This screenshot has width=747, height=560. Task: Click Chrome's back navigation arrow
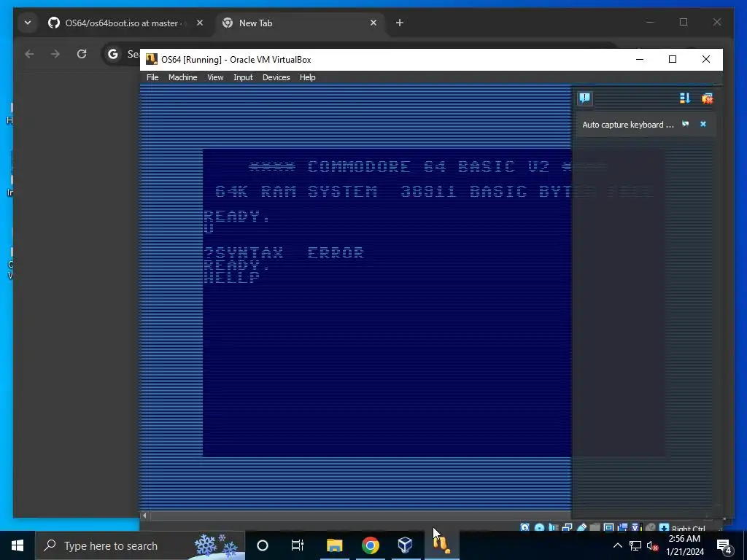pos(29,54)
